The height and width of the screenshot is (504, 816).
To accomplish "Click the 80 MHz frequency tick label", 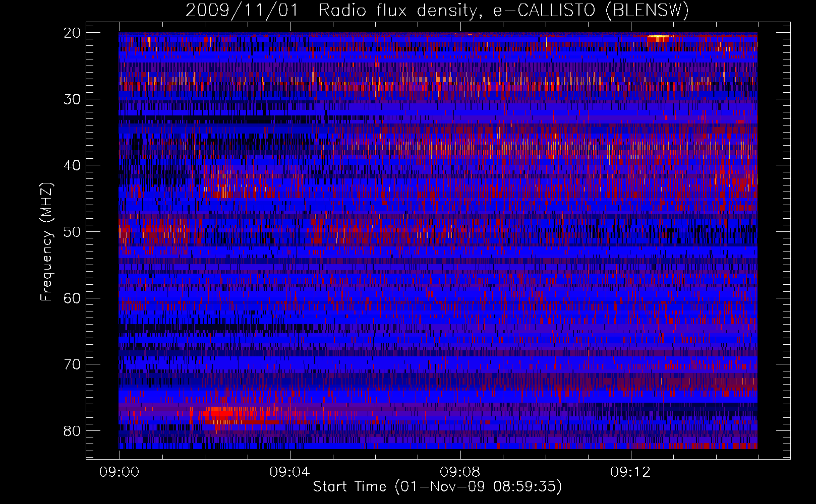I will (72, 431).
